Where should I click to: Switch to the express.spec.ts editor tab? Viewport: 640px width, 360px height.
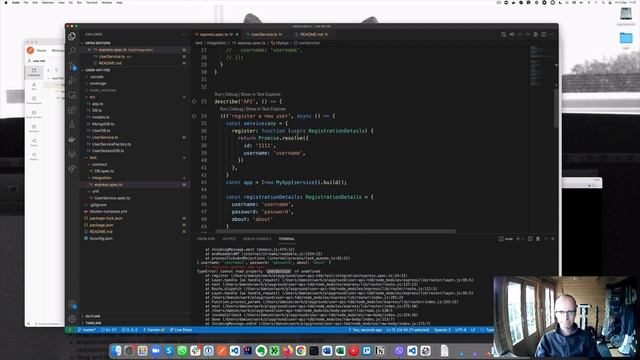[216, 34]
